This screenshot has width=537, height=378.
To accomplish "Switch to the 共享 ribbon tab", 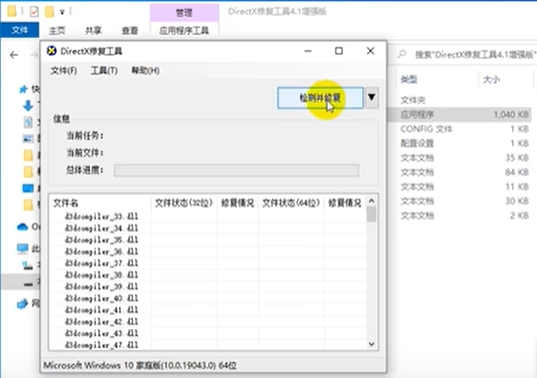I will pyautogui.click(x=93, y=30).
